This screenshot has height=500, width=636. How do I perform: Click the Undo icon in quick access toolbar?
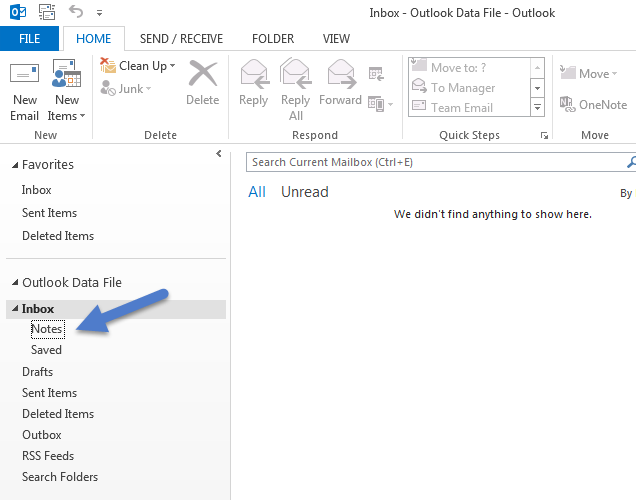76,11
